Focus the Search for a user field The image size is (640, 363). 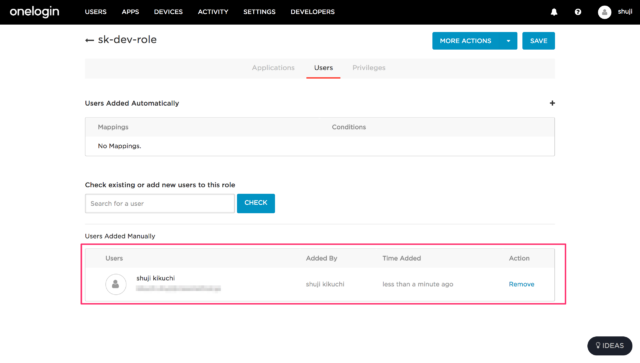pos(160,203)
